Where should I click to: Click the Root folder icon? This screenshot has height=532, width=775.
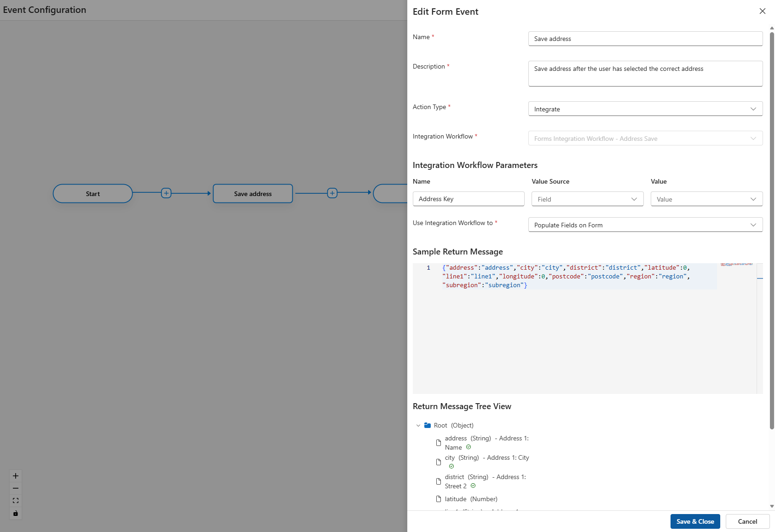click(428, 425)
